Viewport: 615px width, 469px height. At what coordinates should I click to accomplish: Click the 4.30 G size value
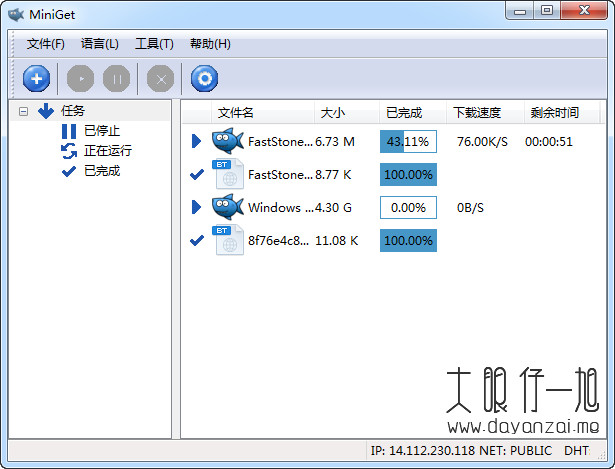pyautogui.click(x=333, y=207)
